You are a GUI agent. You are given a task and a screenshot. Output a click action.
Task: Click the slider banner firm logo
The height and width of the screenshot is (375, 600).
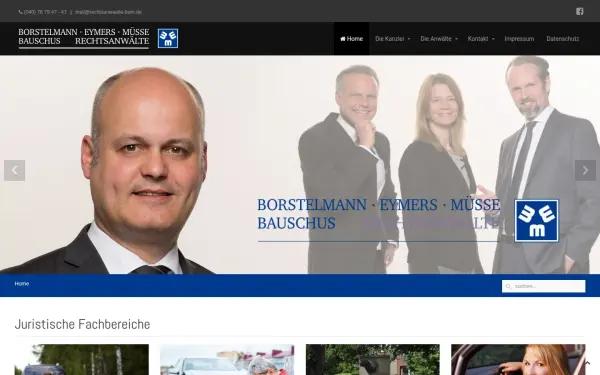(408, 221)
